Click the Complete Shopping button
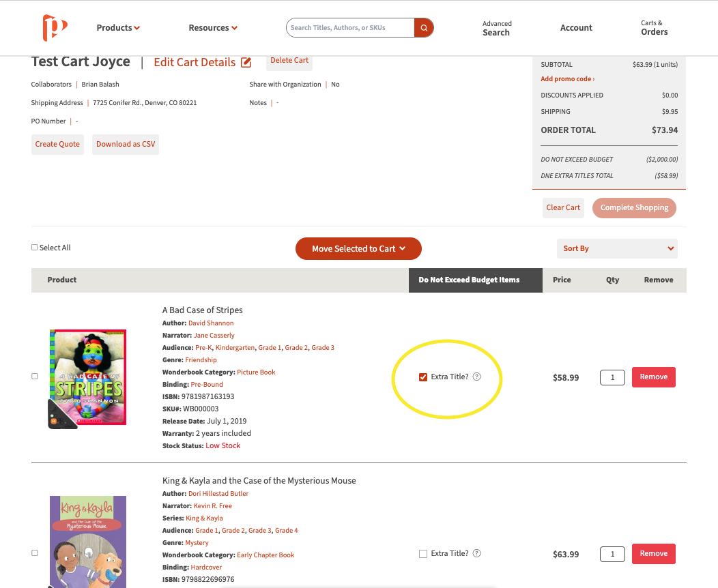The height and width of the screenshot is (588, 718). [634, 208]
